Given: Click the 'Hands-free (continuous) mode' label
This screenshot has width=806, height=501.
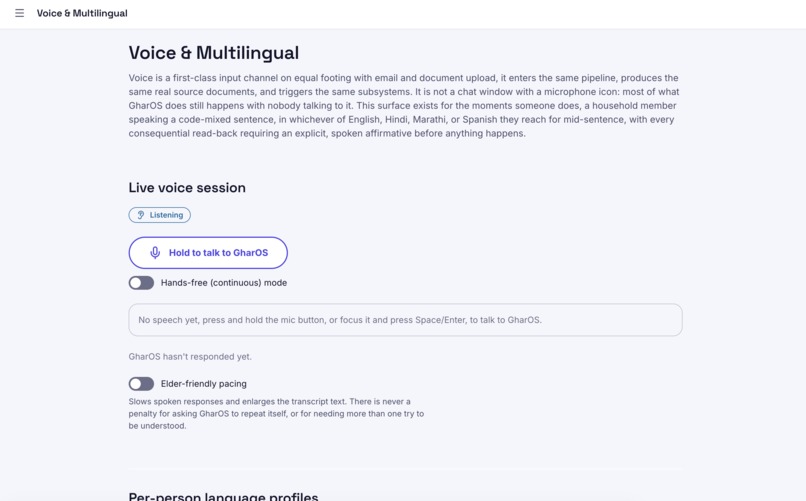Looking at the screenshot, I should (224, 283).
